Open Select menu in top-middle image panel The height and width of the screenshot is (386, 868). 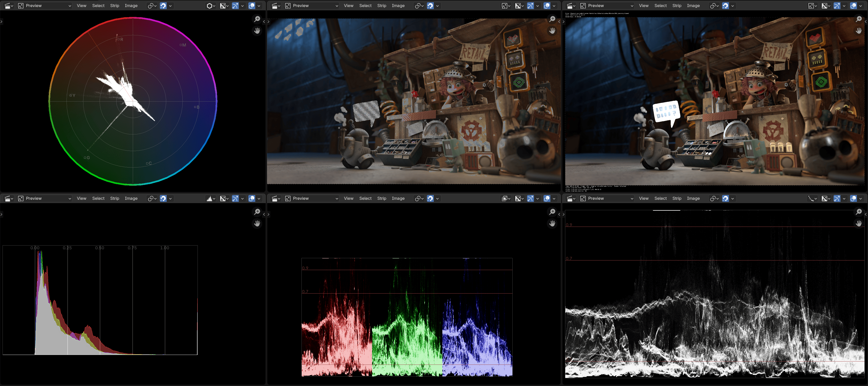[365, 6]
